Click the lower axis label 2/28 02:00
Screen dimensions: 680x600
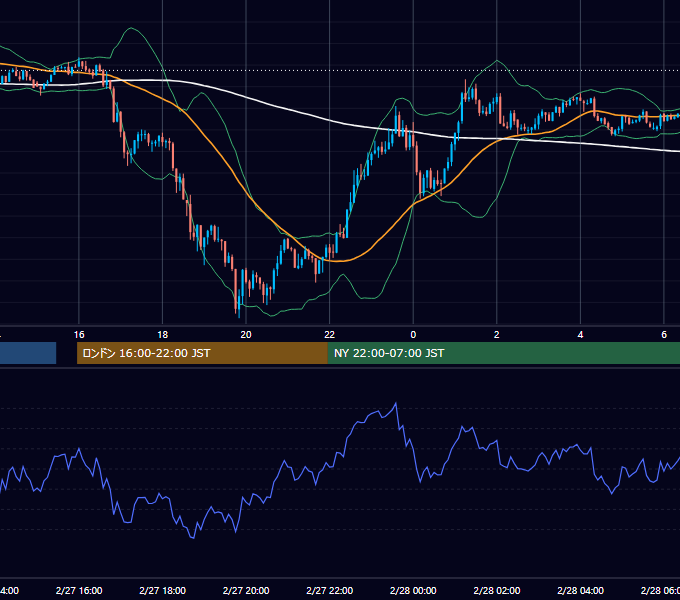click(497, 590)
